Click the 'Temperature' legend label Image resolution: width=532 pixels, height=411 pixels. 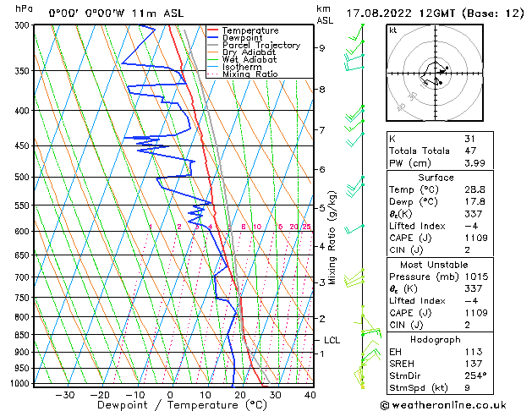(x=250, y=30)
